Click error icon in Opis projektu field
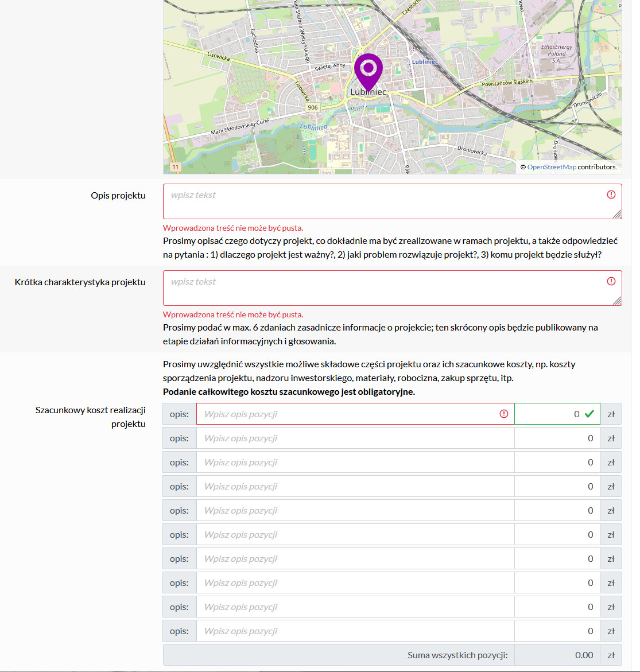Screen dimensions: 640x672 point(611,195)
